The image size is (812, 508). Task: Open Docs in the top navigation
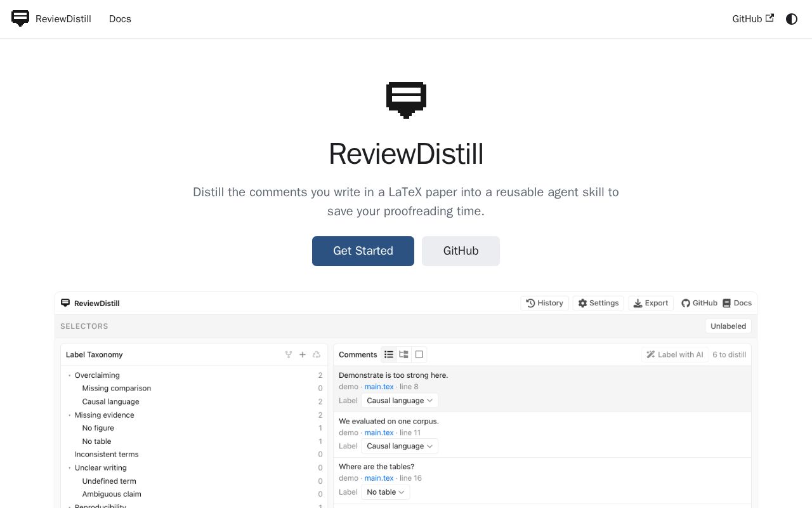click(x=120, y=19)
